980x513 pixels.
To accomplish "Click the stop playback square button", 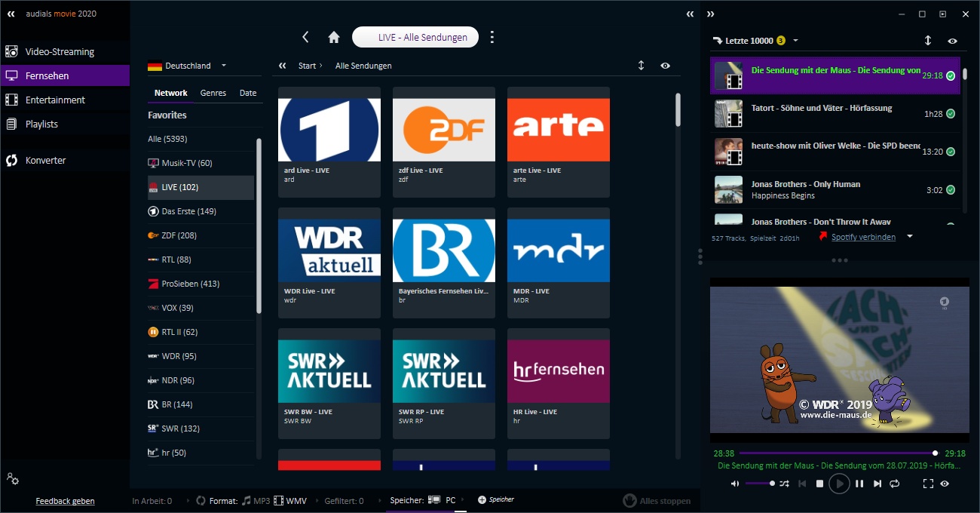I will (819, 484).
